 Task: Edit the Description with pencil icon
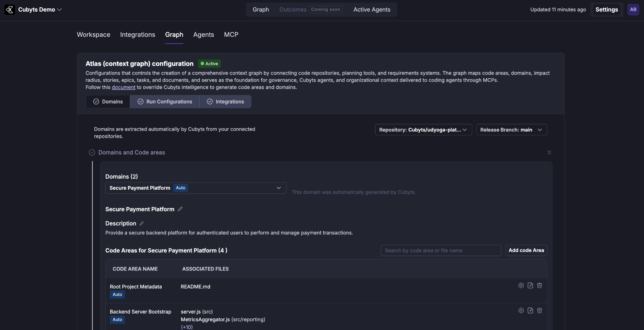pos(142,223)
